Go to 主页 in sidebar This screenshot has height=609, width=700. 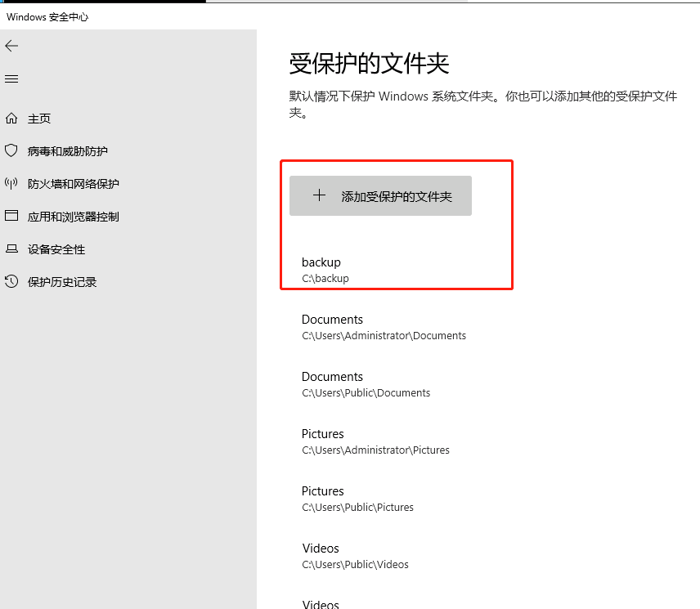coord(39,119)
